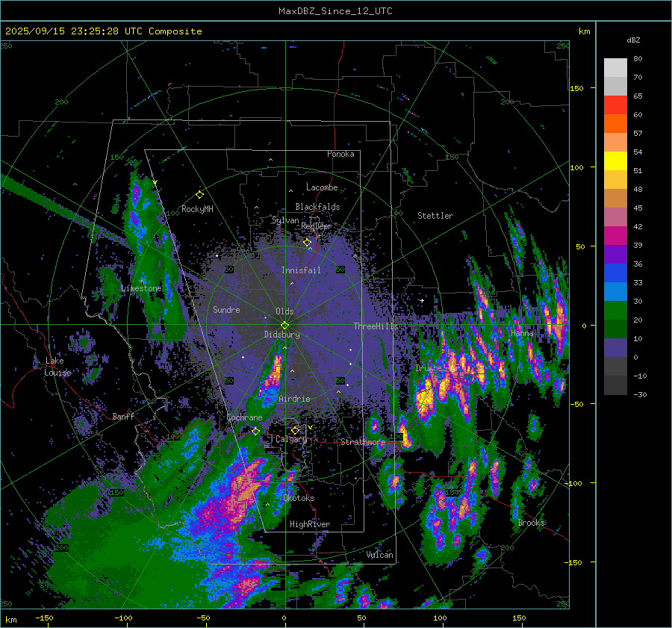672x628 pixels.
Task: Click the Ponoka city label
Action: [x=340, y=154]
